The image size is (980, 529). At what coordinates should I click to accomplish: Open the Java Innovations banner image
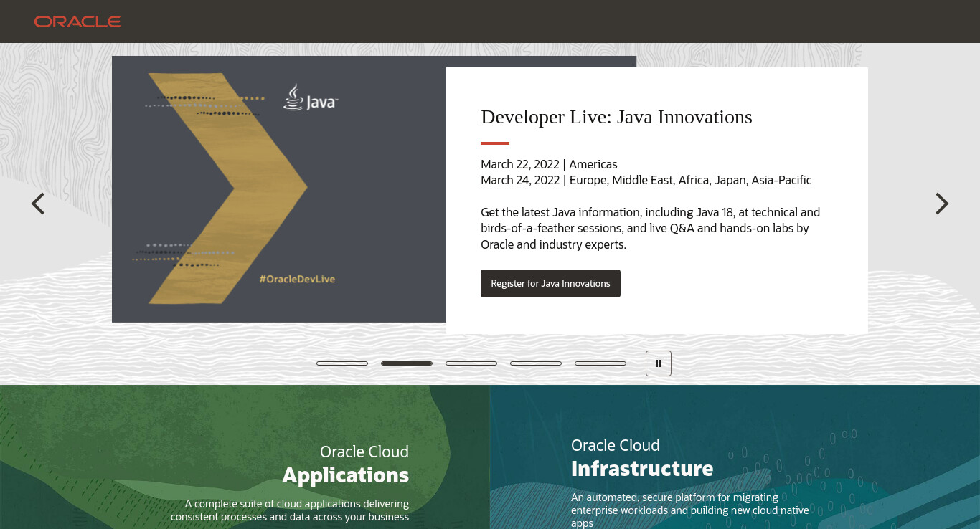pyautogui.click(x=279, y=189)
